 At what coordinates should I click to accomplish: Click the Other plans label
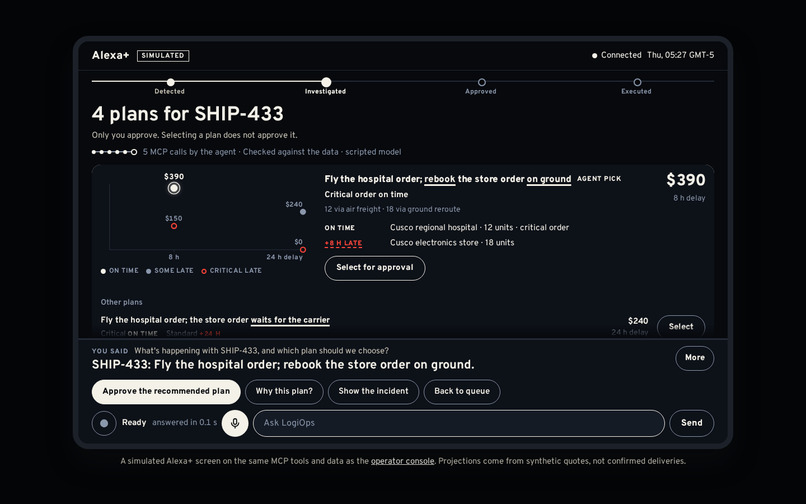click(x=121, y=302)
